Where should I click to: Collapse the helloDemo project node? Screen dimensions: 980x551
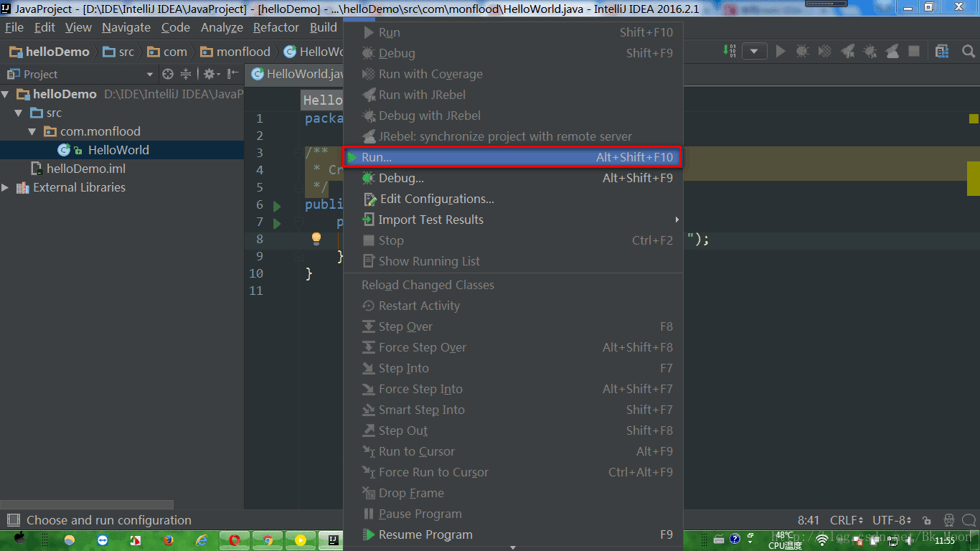point(6,94)
